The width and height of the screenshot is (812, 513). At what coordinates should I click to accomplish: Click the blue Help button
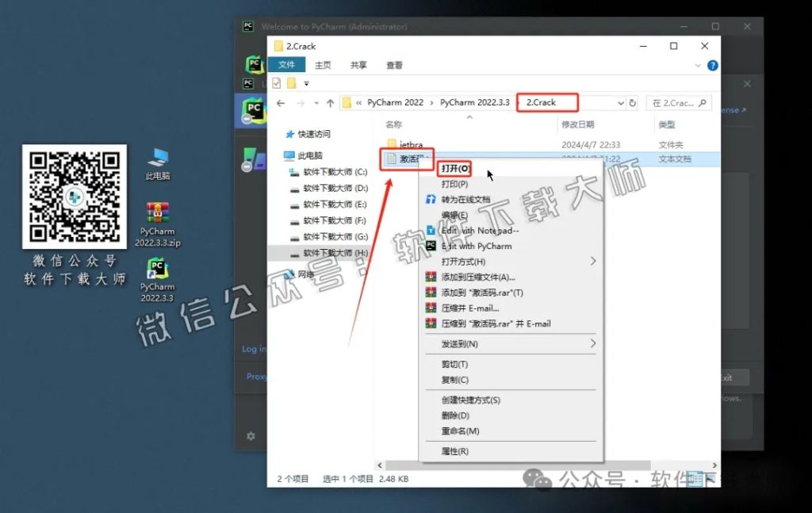712,65
